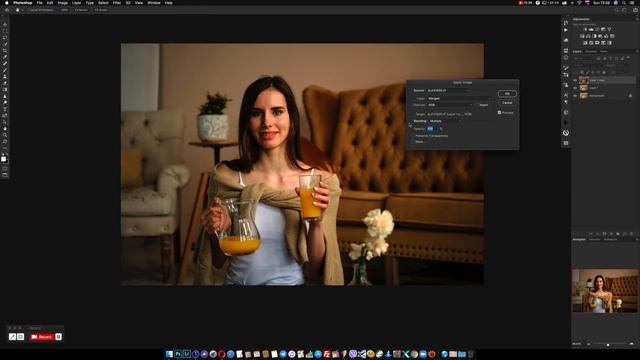Open the Actions panel play icon
Screen dimensions: 640x360
pyautogui.click(x=566, y=30)
